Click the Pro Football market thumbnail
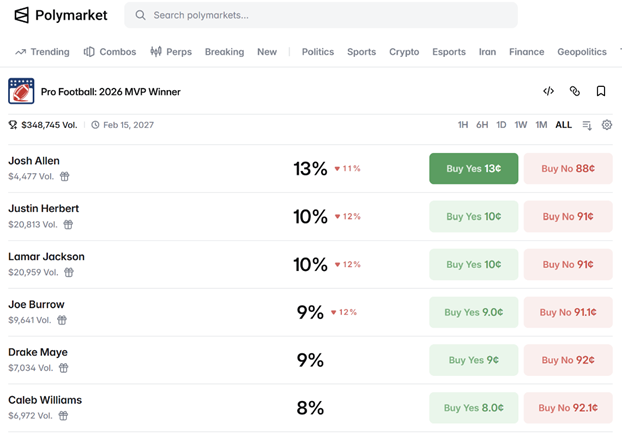Screen dimensions: 622x436 (x=21, y=91)
